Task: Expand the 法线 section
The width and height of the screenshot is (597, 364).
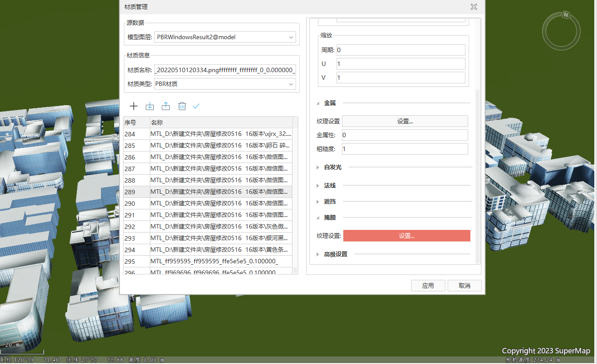Action: pyautogui.click(x=318, y=185)
